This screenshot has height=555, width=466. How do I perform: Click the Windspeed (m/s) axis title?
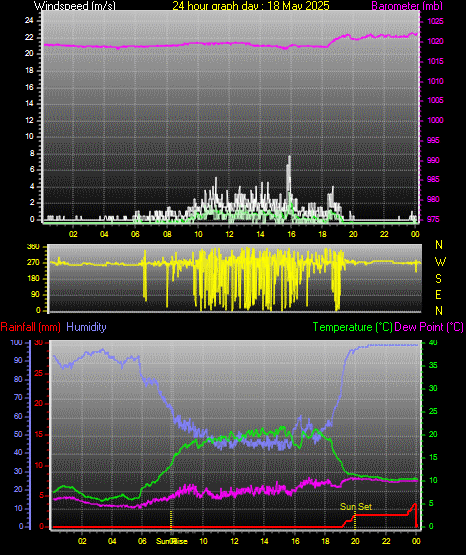[75, 6]
